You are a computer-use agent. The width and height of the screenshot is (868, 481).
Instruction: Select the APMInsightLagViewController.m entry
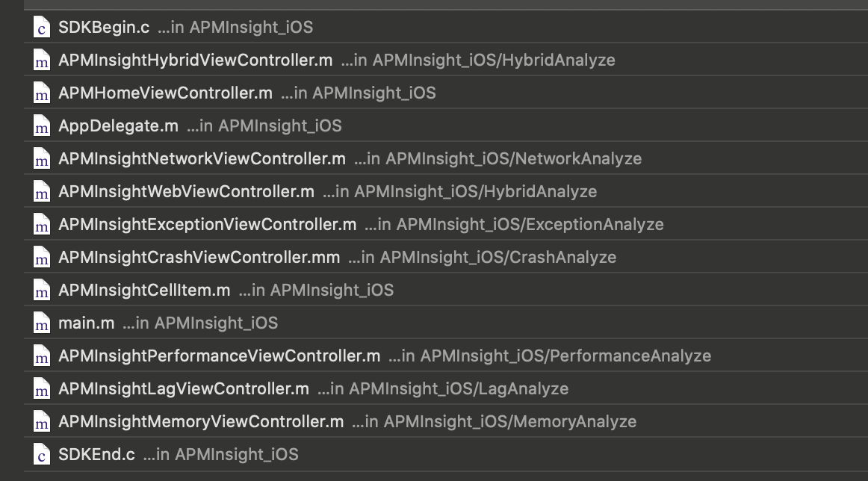click(x=446, y=388)
